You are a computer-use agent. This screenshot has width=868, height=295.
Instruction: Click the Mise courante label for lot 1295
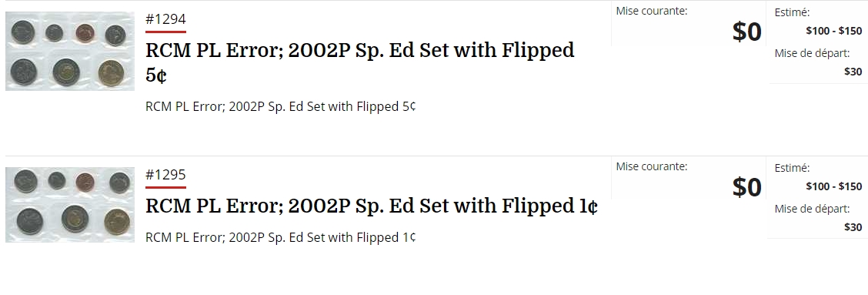tap(652, 166)
